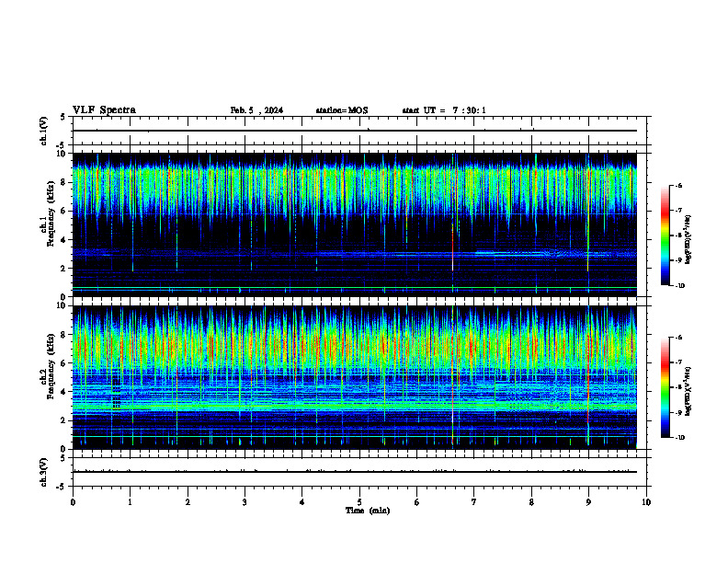
Task: Click the ch.2 "Frequency (kHz)" axis label
Action: tap(51, 365)
